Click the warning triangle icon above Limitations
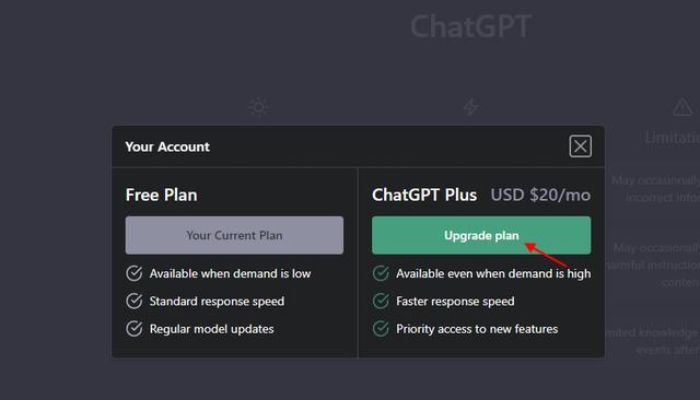 (683, 107)
